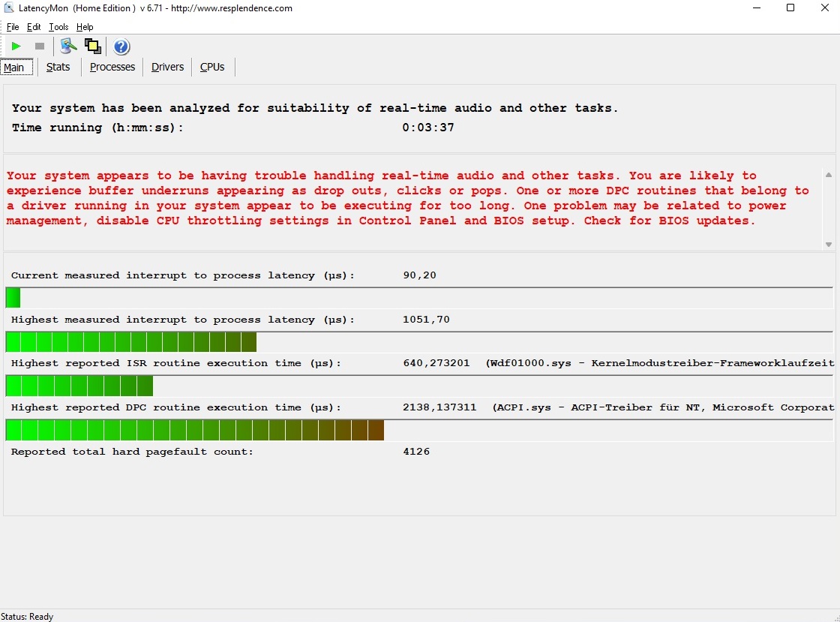Click the LatencyMon title bar app icon
Viewport: 840px width, 622px height.
pyautogui.click(x=8, y=8)
